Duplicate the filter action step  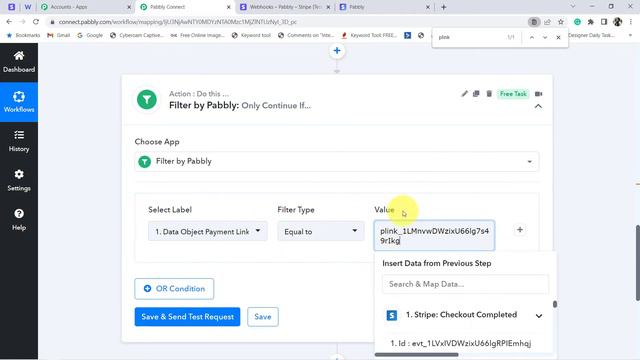[476, 94]
